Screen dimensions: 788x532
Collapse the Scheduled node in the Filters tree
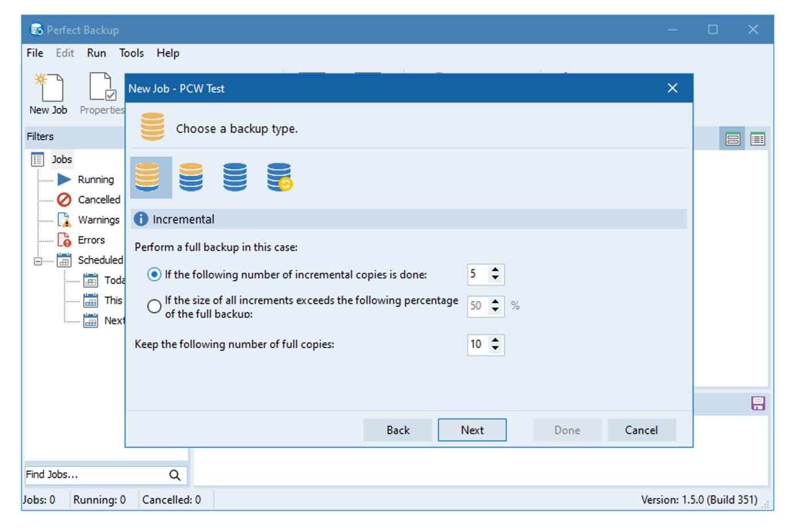pyautogui.click(x=37, y=260)
